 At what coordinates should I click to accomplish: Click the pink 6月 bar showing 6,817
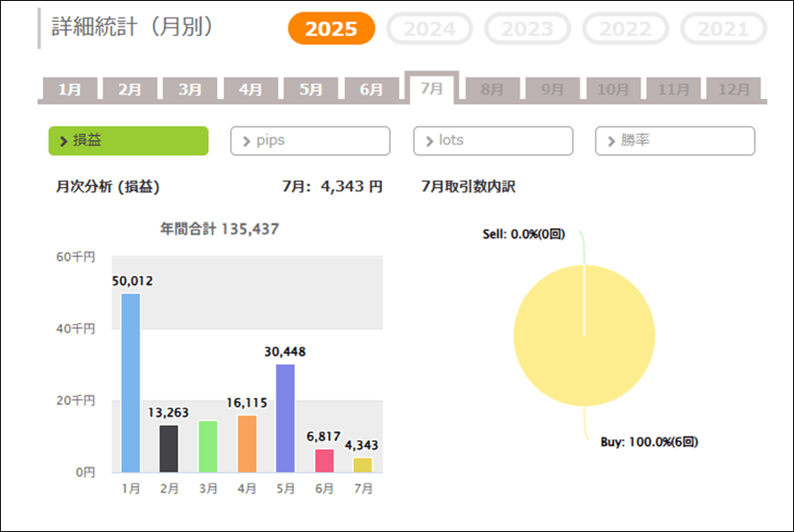(325, 461)
